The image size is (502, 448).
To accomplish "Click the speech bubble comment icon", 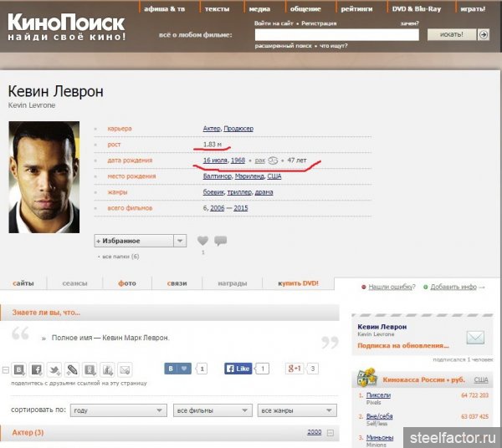I will [221, 241].
